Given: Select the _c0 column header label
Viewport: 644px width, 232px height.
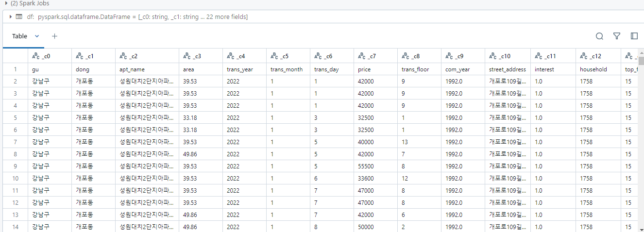Looking at the screenshot, I should pos(46,57).
